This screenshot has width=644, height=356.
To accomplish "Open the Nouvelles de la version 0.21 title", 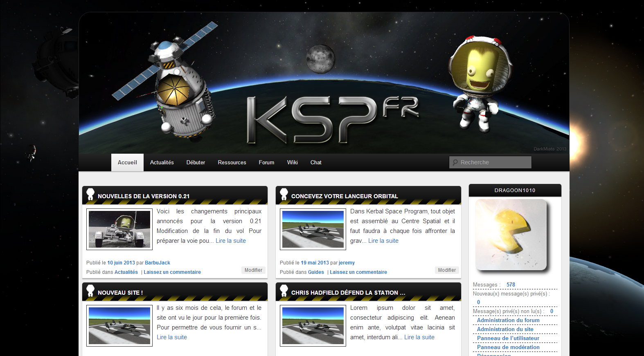I will (144, 196).
